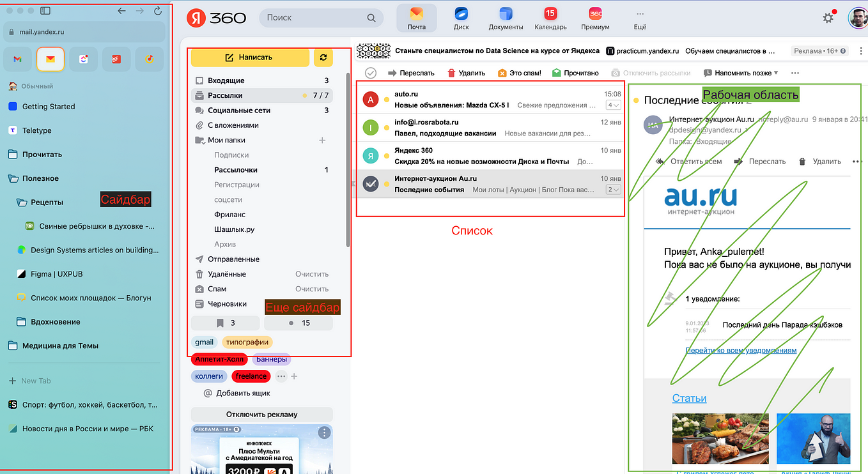Select the auto.ru message avatar

tap(371, 100)
